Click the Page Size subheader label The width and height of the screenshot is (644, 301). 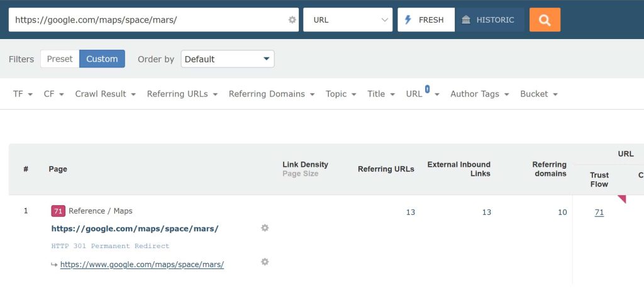(300, 174)
